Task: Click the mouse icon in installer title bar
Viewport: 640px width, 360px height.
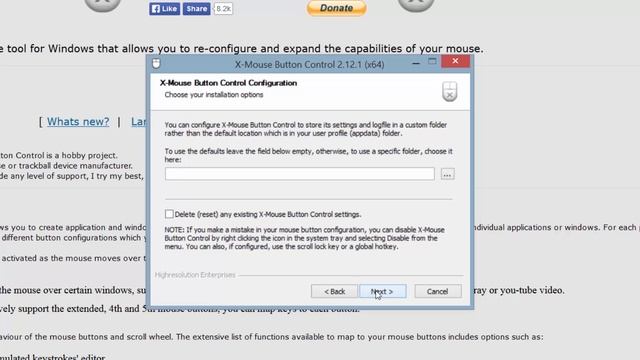Action: (x=156, y=64)
